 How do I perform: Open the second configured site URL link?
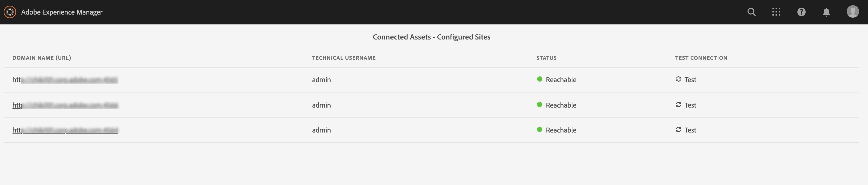(65, 105)
